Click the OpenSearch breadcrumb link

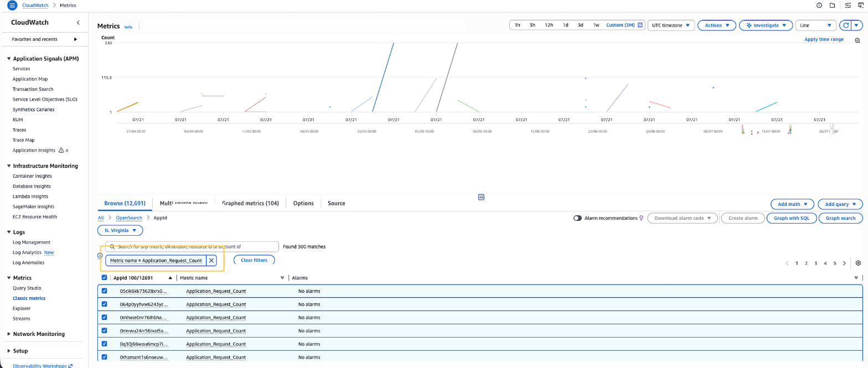click(x=129, y=217)
